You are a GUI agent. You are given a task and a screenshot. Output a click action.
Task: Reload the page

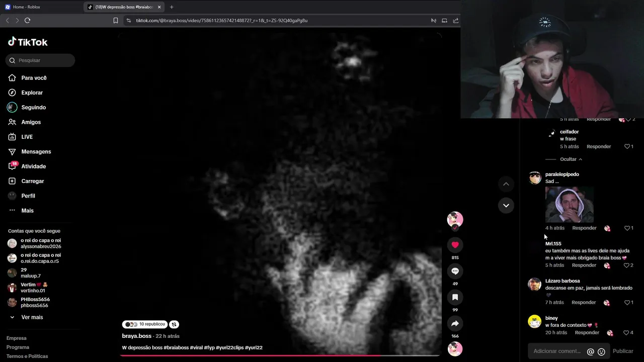27,21
